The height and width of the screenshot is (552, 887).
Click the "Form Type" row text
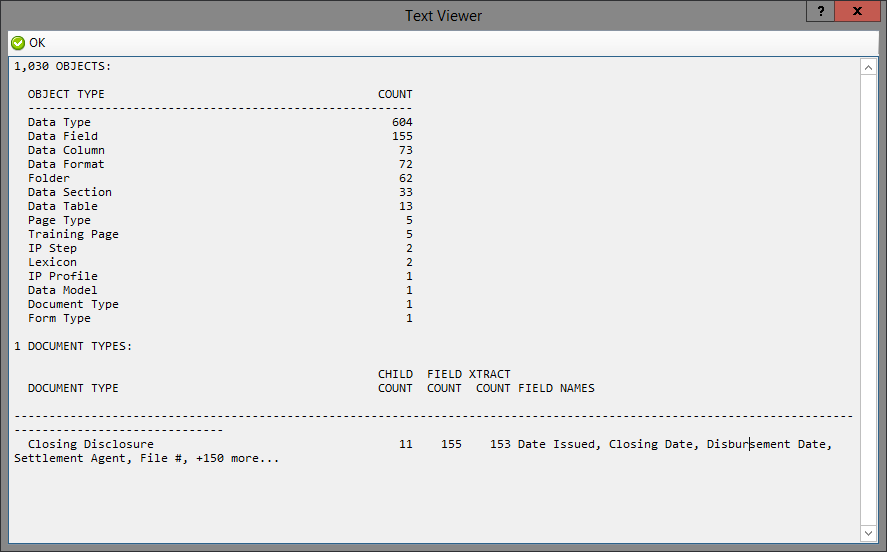pyautogui.click(x=59, y=318)
